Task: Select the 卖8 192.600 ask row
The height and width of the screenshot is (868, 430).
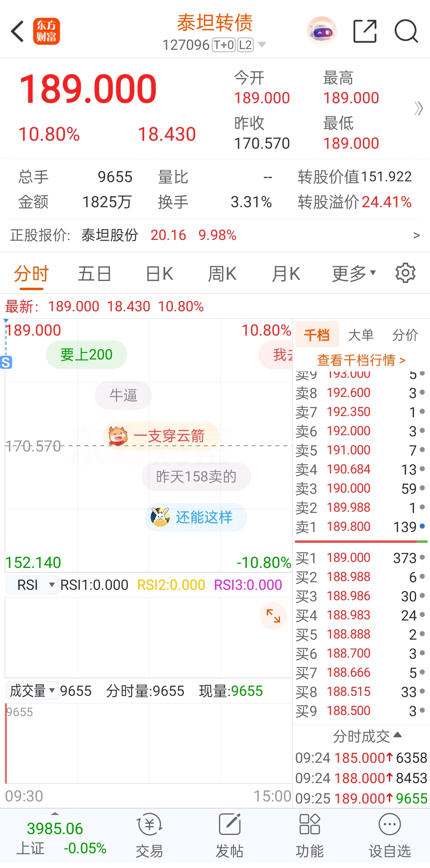Action: pyautogui.click(x=361, y=393)
